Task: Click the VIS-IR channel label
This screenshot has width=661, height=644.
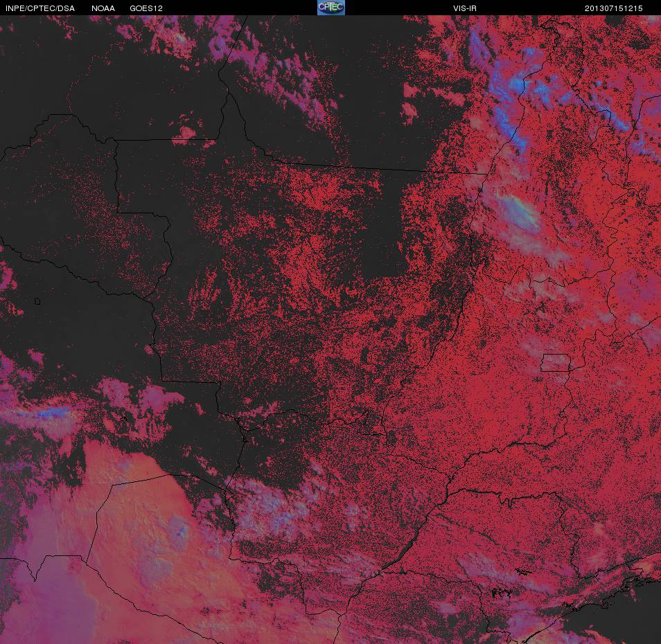Action: tap(465, 8)
